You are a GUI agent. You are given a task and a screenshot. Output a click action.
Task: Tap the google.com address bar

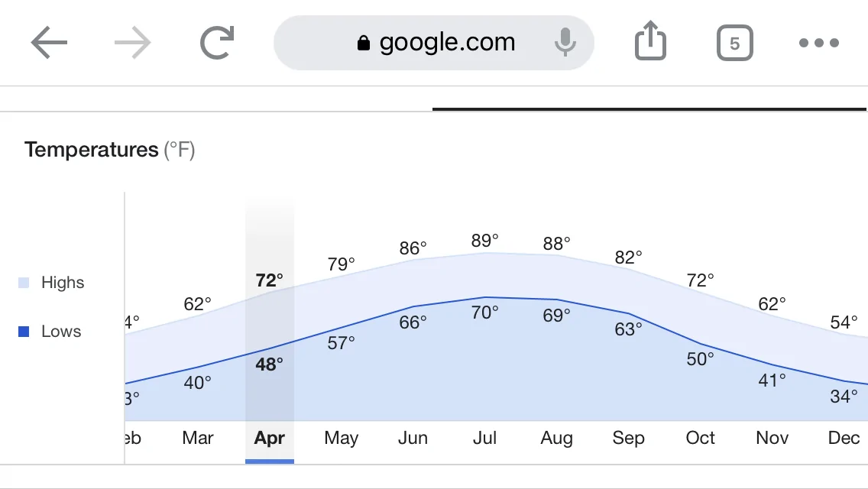tap(433, 43)
